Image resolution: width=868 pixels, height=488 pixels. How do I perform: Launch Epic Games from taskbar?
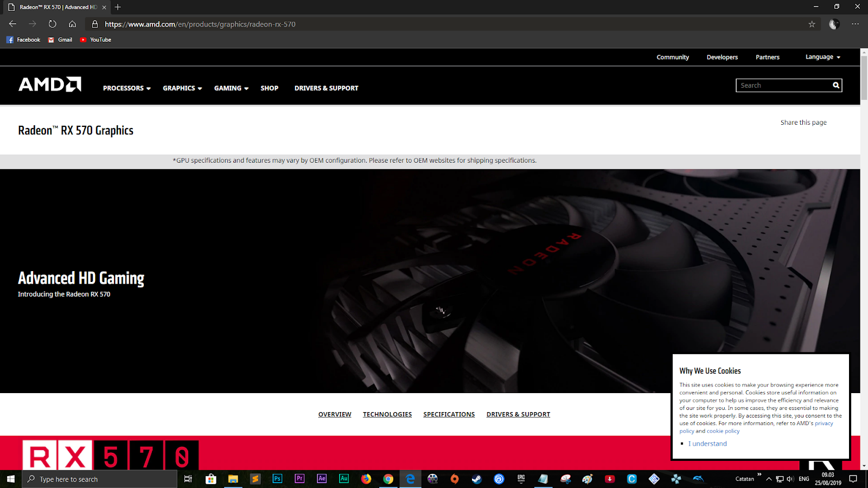tap(521, 479)
